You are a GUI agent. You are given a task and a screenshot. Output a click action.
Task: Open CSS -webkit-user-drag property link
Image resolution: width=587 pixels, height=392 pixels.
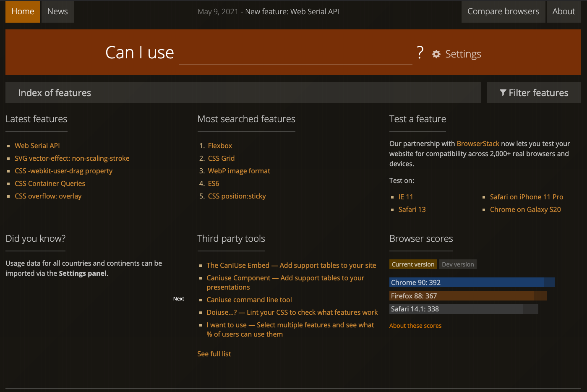point(63,171)
